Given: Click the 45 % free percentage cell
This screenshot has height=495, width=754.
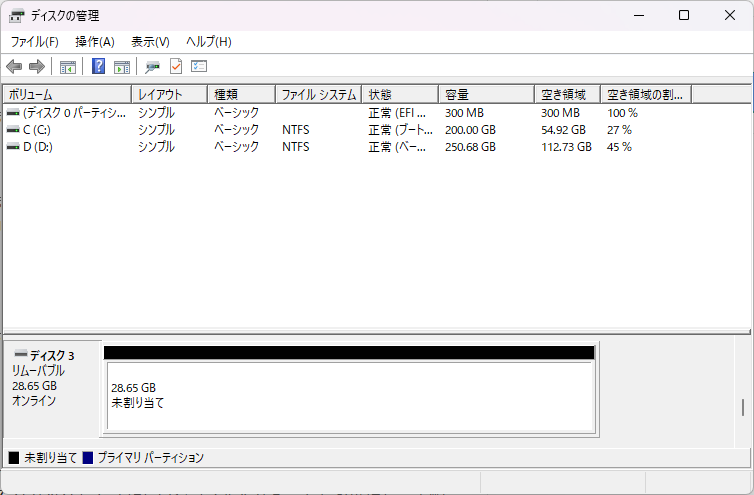Looking at the screenshot, I should coord(619,147).
